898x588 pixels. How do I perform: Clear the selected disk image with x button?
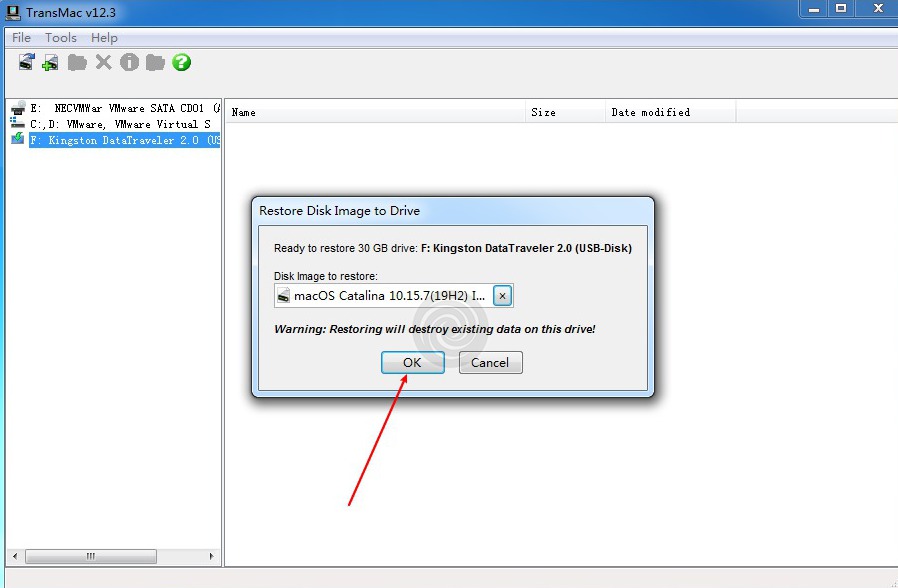[502, 295]
